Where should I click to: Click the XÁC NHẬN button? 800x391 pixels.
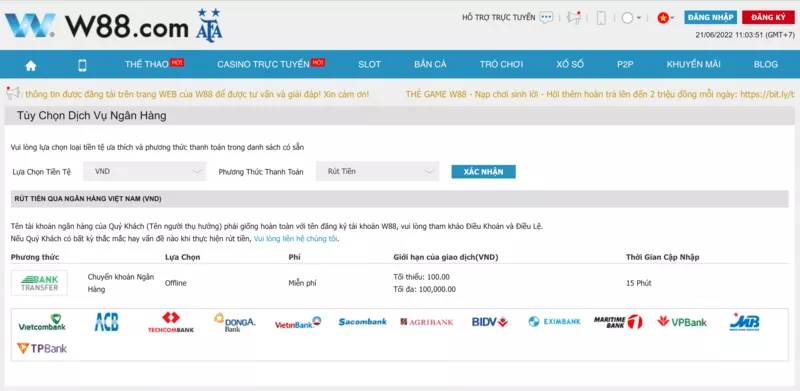point(484,172)
